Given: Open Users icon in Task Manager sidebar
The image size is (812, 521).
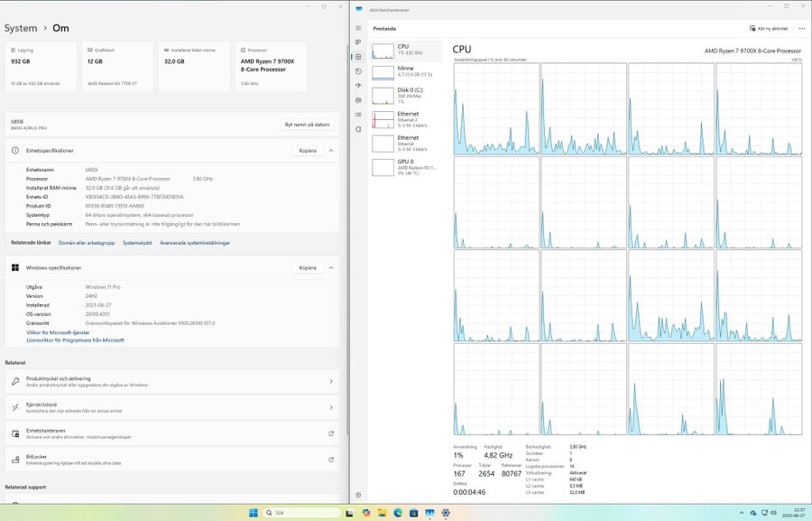Looking at the screenshot, I should [358, 100].
